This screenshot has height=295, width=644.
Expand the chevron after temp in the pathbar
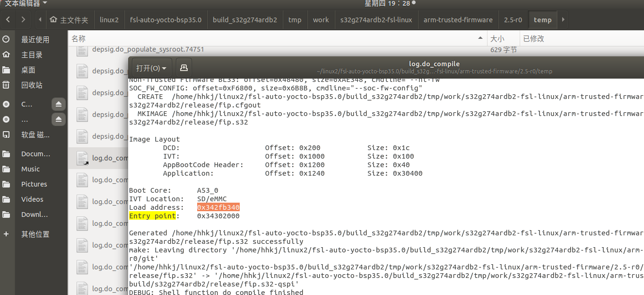562,19
